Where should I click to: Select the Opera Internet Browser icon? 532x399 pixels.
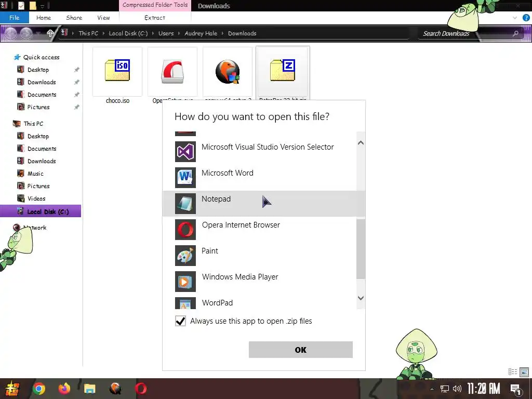tap(185, 229)
